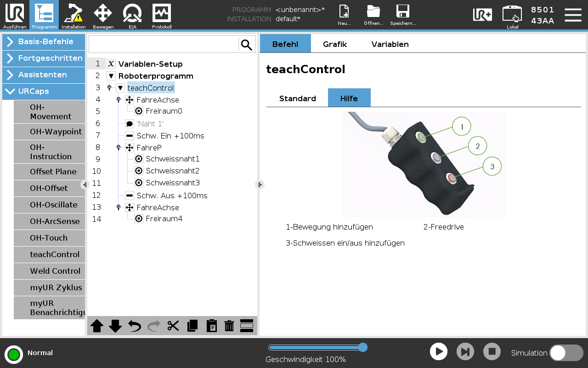Collapse the left command panel handle

point(85,184)
